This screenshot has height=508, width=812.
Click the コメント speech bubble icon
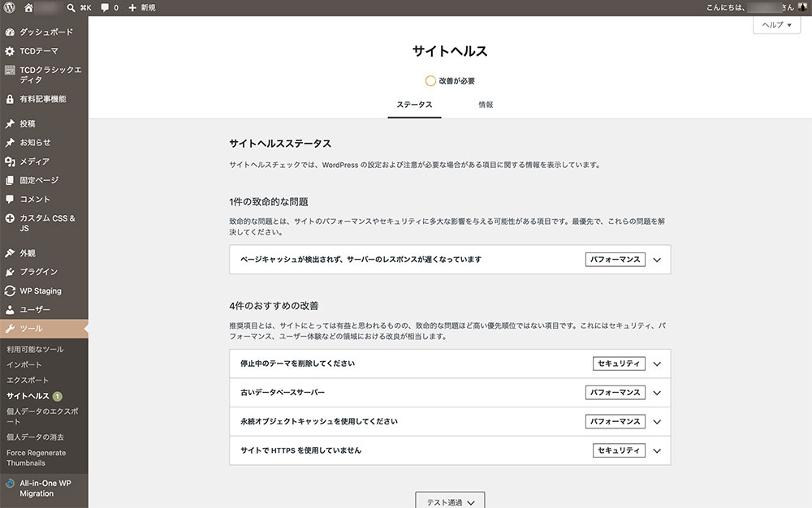[10, 199]
